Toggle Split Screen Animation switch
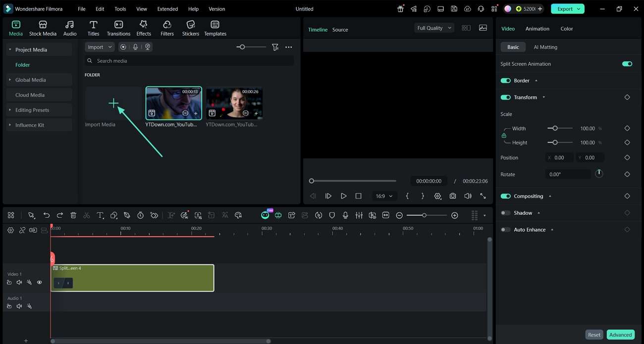 (x=627, y=64)
